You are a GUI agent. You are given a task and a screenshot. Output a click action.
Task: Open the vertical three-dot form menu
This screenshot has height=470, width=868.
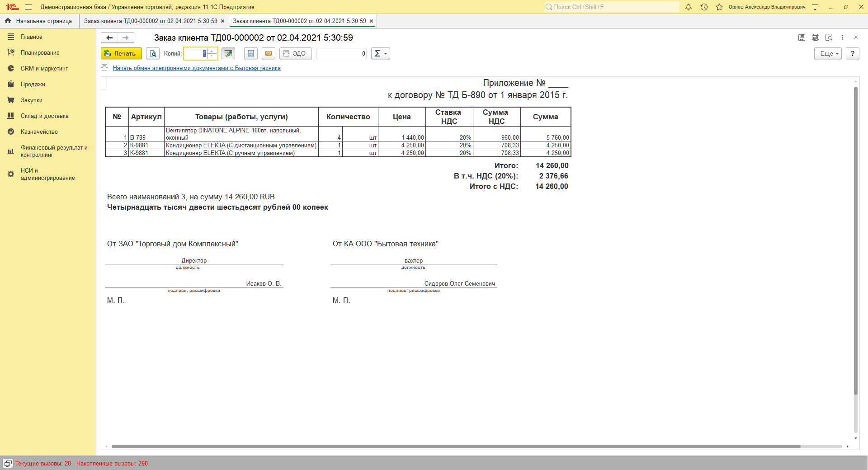point(842,38)
